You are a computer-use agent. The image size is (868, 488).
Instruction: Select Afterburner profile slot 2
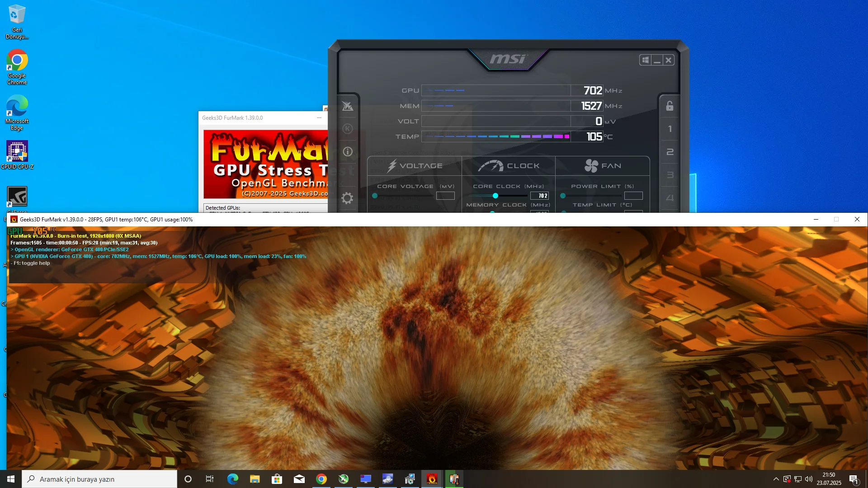(x=670, y=152)
